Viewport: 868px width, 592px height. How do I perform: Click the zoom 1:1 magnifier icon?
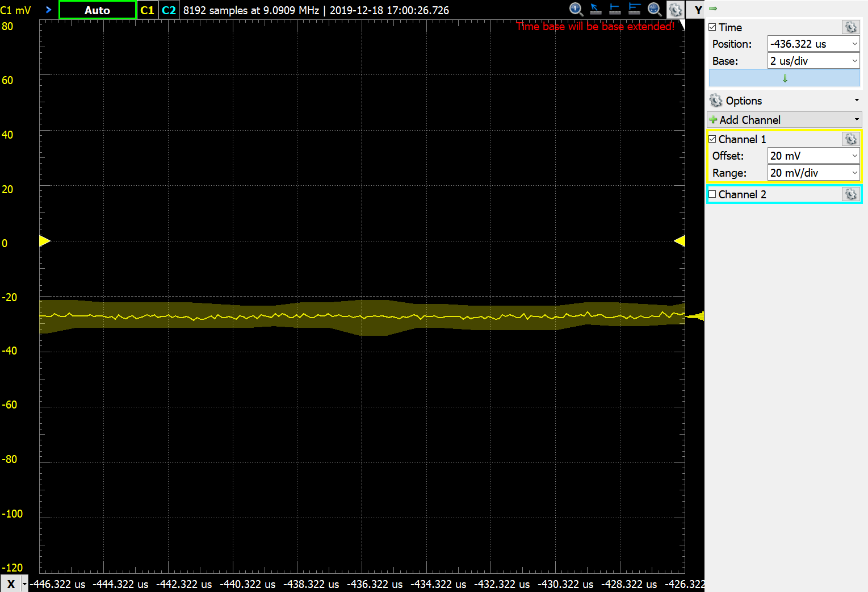click(x=576, y=9)
